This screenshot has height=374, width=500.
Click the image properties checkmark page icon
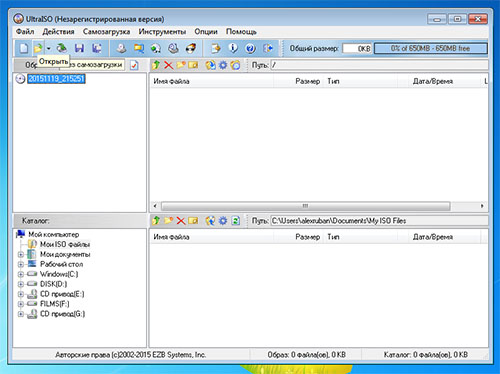click(x=134, y=65)
